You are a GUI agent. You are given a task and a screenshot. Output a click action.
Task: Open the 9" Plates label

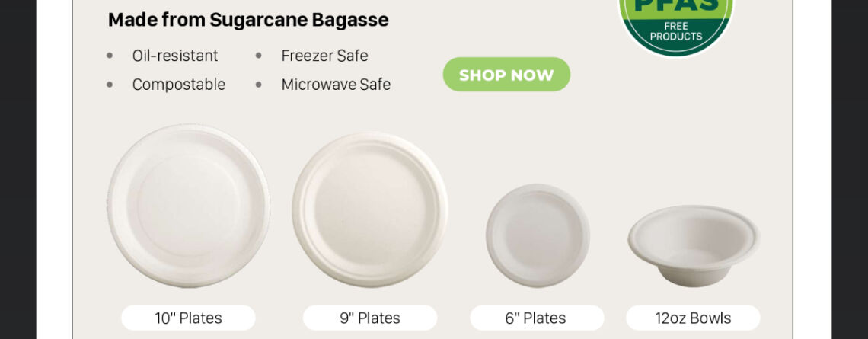370,318
